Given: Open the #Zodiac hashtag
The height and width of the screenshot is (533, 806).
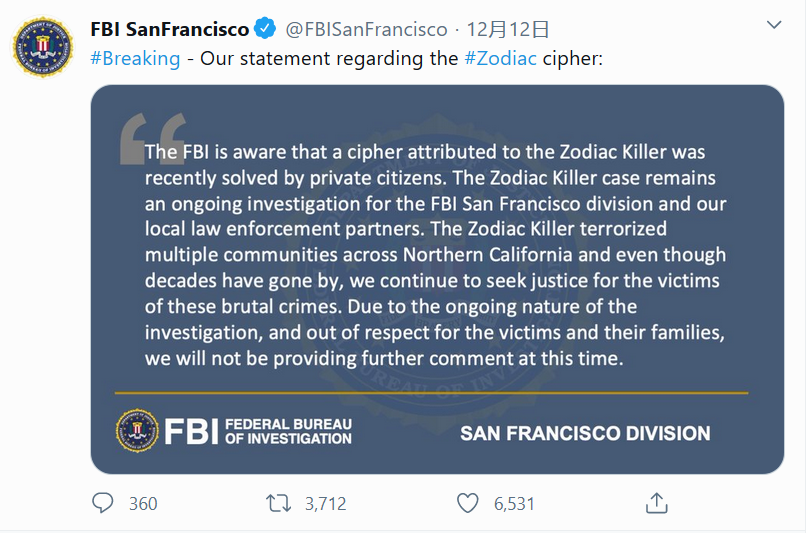Looking at the screenshot, I should coord(501,58).
